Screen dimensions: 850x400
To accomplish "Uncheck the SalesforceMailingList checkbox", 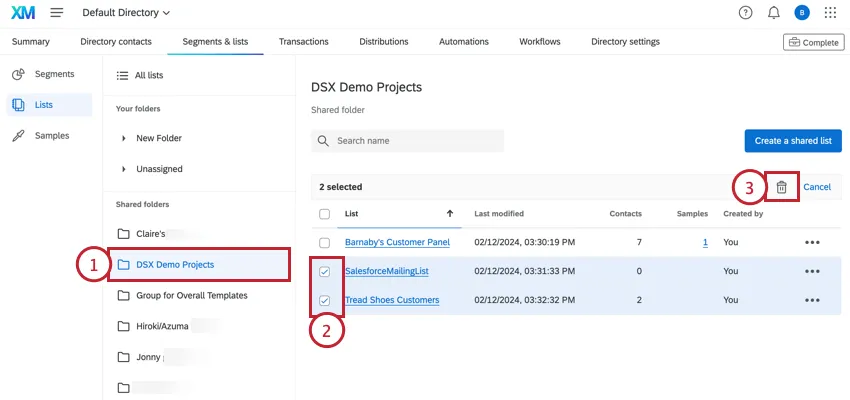I will pos(324,271).
